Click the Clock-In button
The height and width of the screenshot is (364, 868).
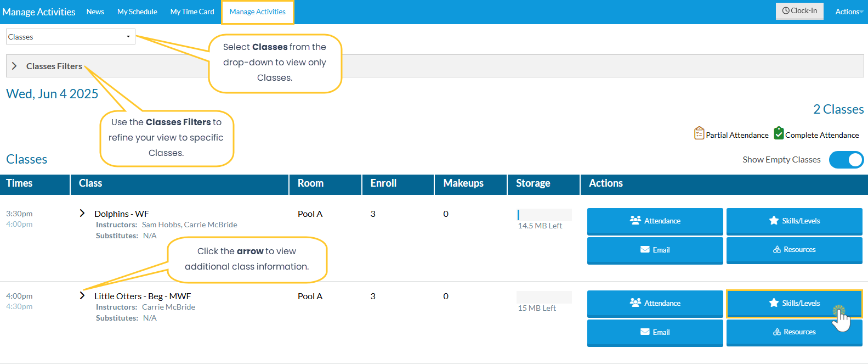tap(799, 11)
